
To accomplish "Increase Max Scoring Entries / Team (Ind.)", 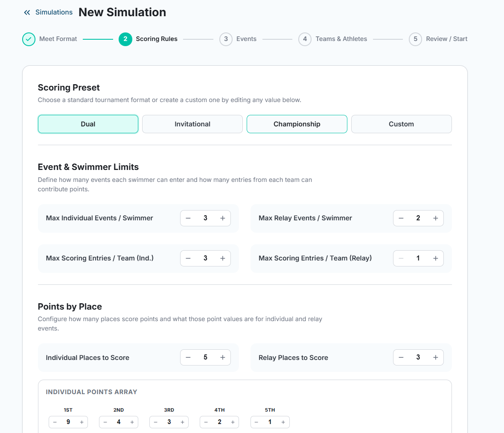I will click(x=222, y=258).
